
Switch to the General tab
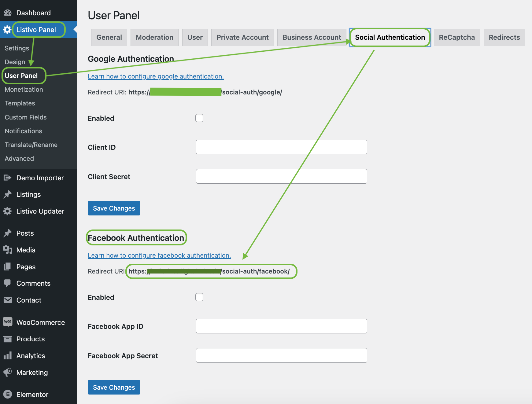pos(109,37)
